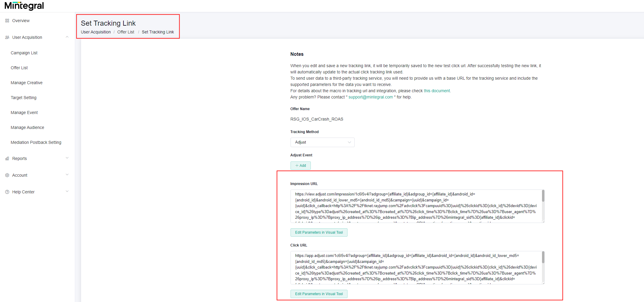This screenshot has width=644, height=302.
Task: Click the Account gear icon
Action: [x=7, y=175]
